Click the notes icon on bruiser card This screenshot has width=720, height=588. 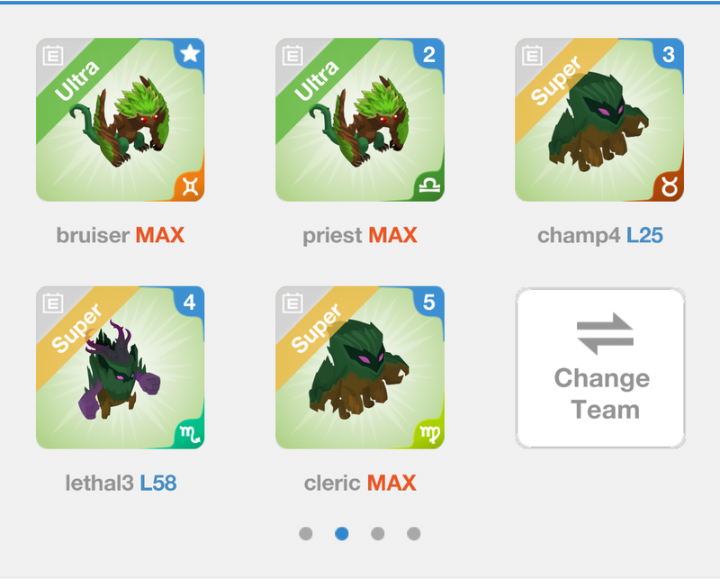click(53, 56)
